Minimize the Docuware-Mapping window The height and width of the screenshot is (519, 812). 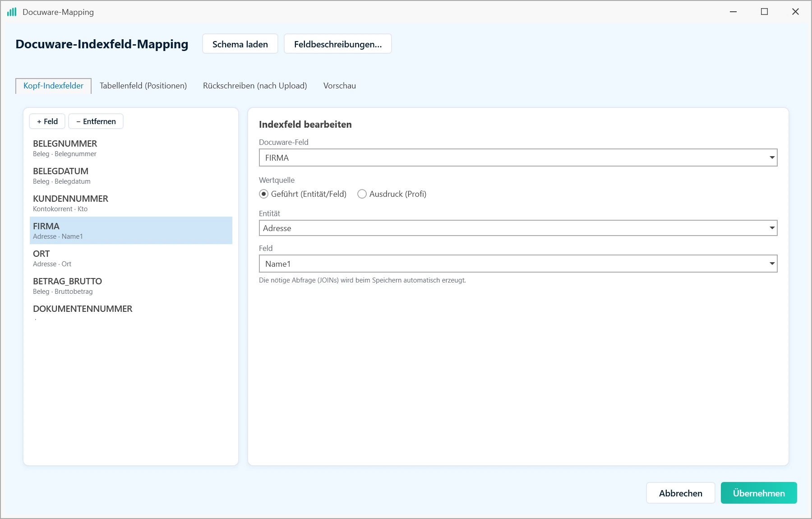pyautogui.click(x=734, y=12)
